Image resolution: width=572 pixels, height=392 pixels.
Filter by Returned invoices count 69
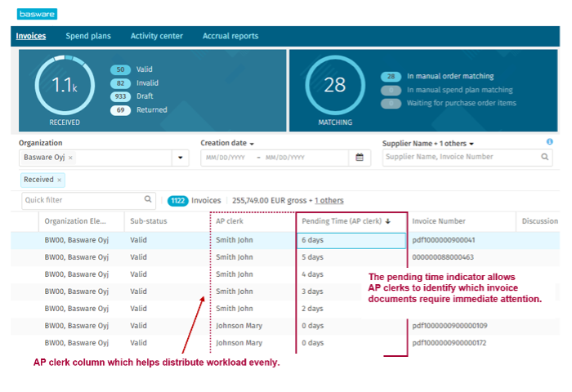point(120,110)
